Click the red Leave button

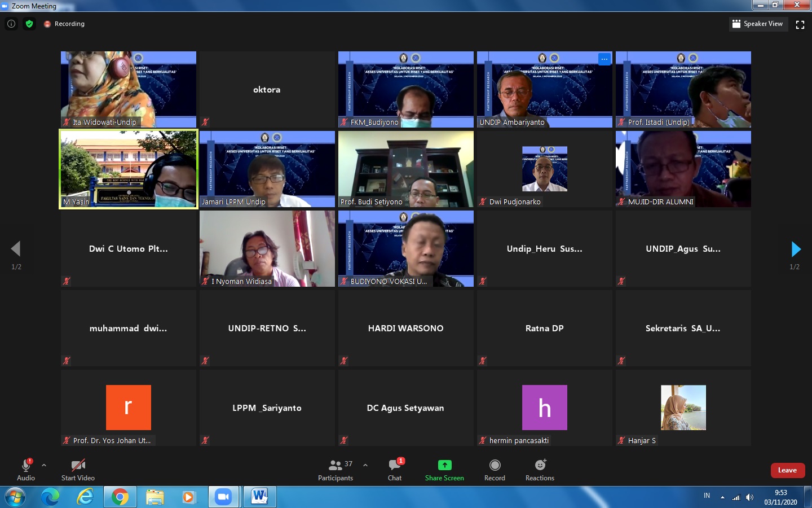[787, 470]
